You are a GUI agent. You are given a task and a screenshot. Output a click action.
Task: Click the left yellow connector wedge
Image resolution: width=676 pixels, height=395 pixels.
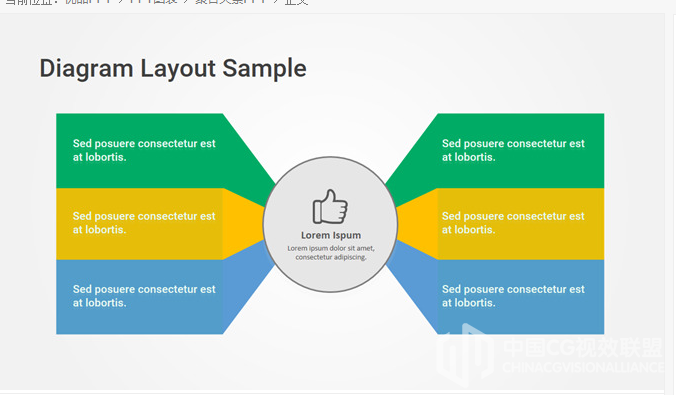pyautogui.click(x=243, y=224)
